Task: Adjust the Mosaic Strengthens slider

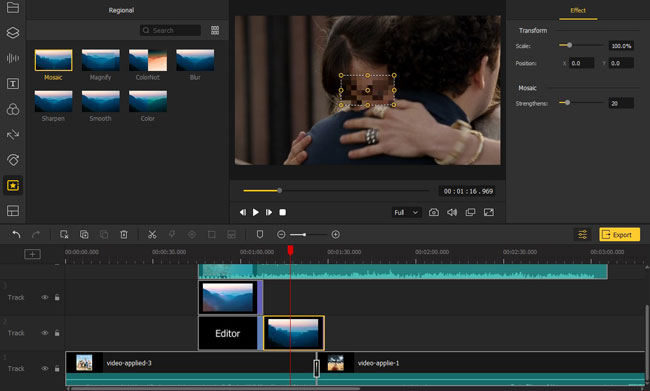Action: tap(580, 102)
